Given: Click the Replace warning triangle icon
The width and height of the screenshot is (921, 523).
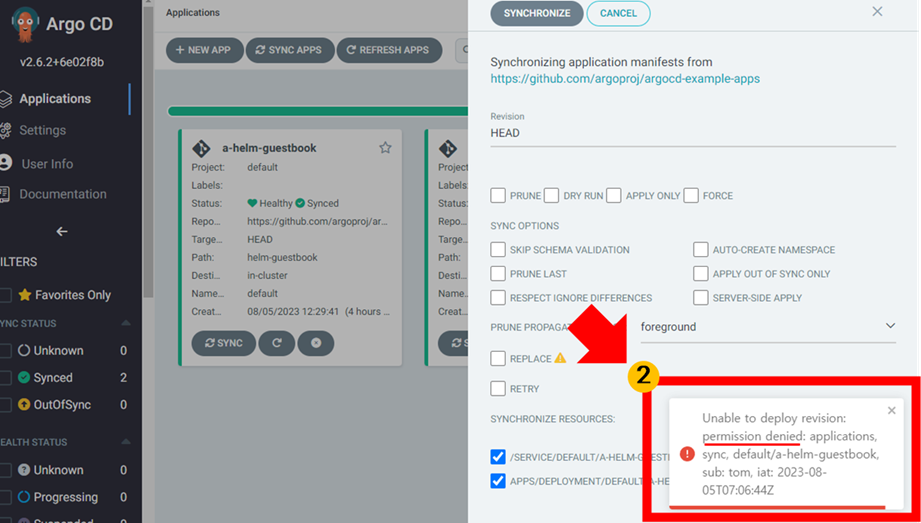Looking at the screenshot, I should tap(560, 357).
